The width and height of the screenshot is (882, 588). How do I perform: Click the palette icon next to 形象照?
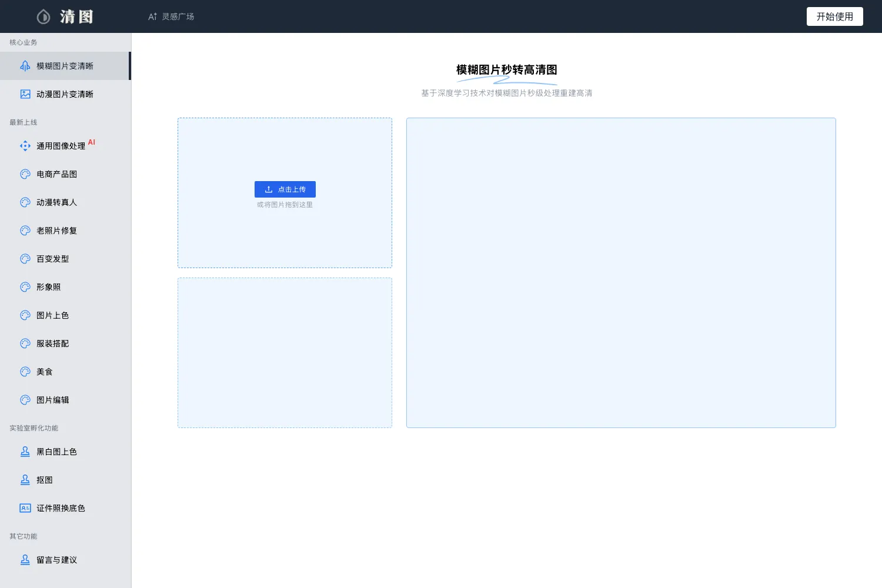[25, 287]
